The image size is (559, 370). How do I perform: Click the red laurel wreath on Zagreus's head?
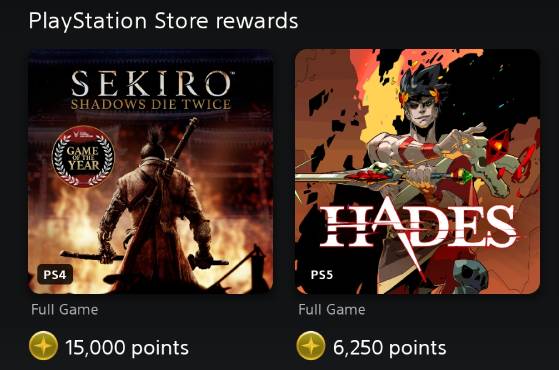point(423,93)
